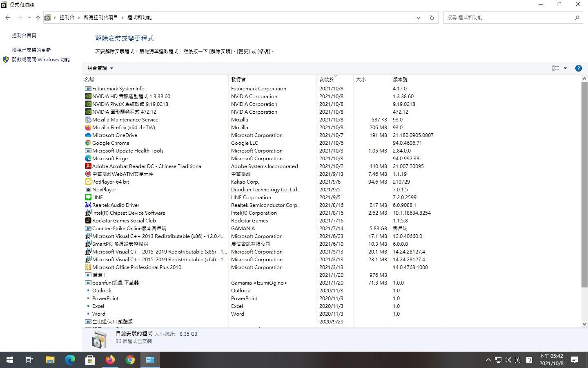Click the blue help question mark icon
This screenshot has height=368, width=588.
tap(578, 68)
